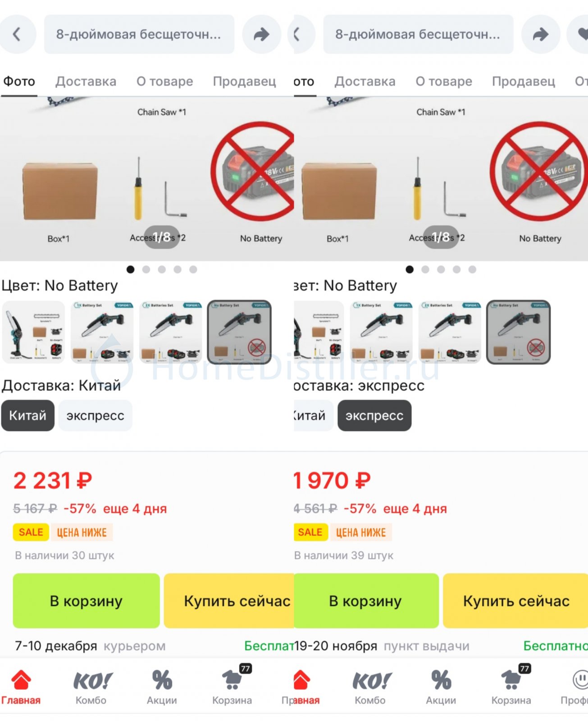Tap the back arrow in left screenshot
This screenshot has height=721, width=588.
[x=17, y=34]
